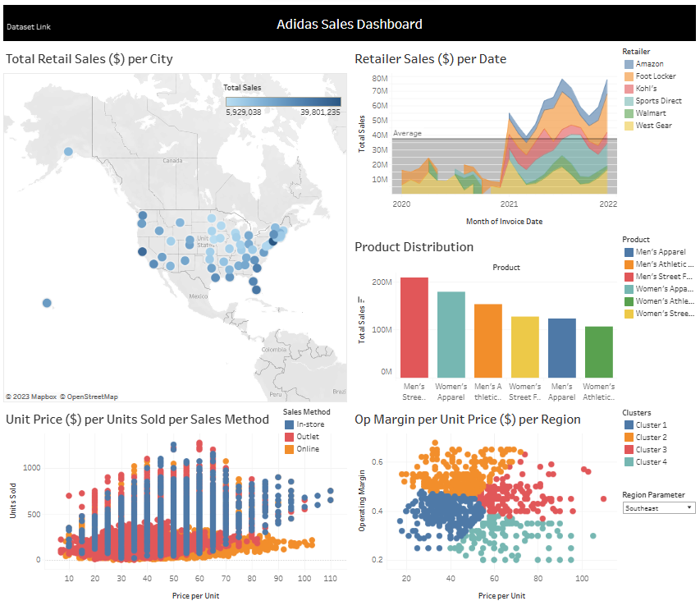Click the In-store swatch in Sales Method legend

point(289,424)
